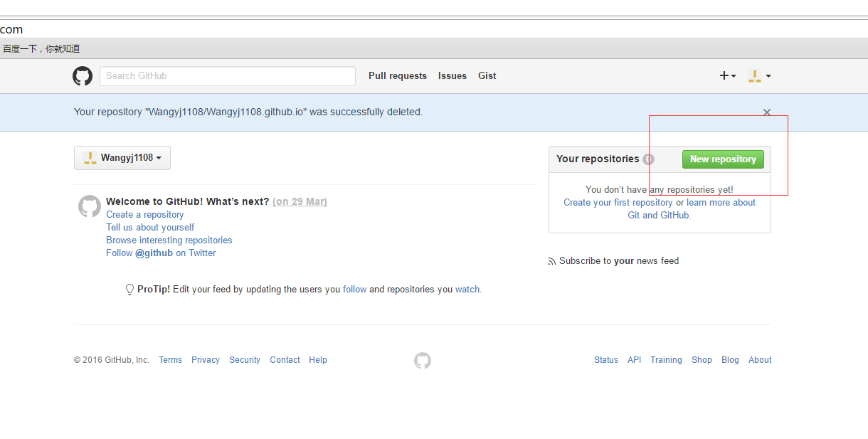Open the Contact footer link
Viewport: 868px width, 439px height.
pos(285,360)
